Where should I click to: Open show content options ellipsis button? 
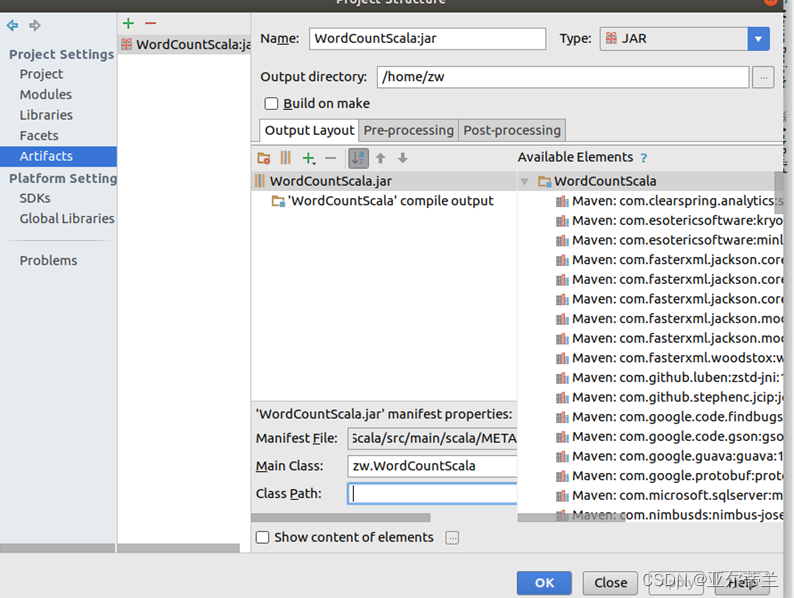coord(452,538)
